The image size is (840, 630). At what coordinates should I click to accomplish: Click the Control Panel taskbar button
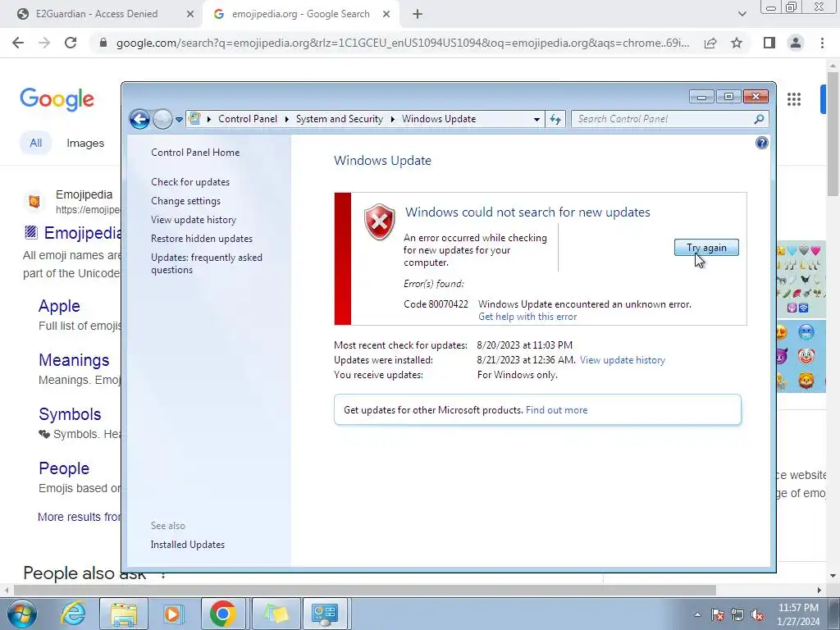coord(325,614)
